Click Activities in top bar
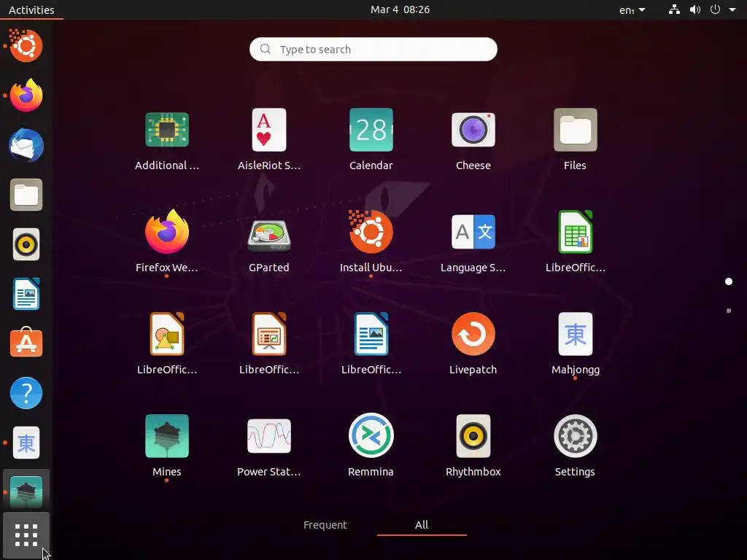 click(31, 9)
